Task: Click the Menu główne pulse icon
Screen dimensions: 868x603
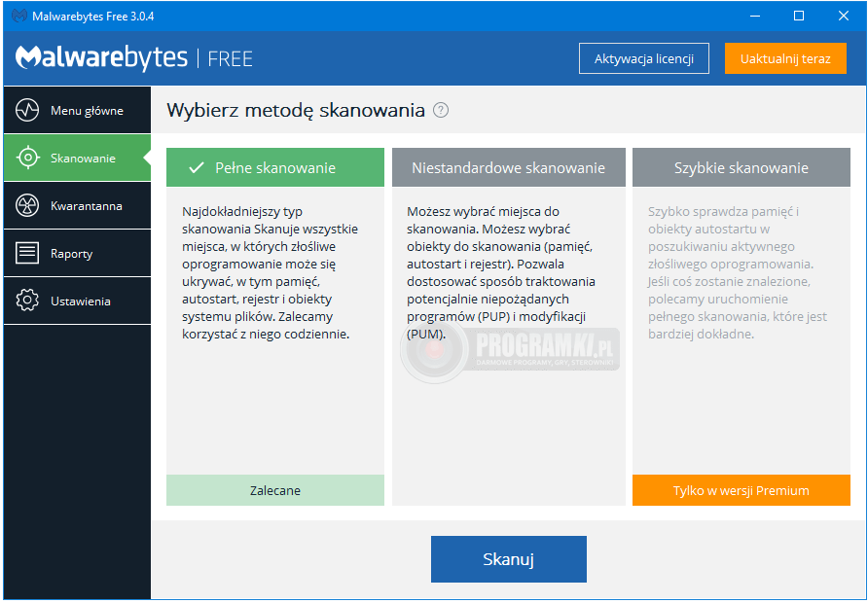Action: click(27, 110)
